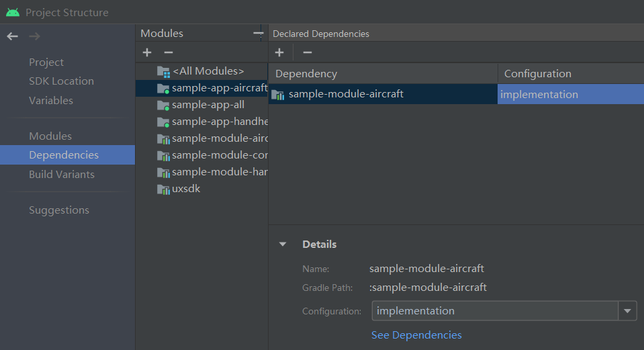Image resolution: width=644 pixels, height=350 pixels.
Task: Remove selected module with minus icon
Action: pos(169,52)
